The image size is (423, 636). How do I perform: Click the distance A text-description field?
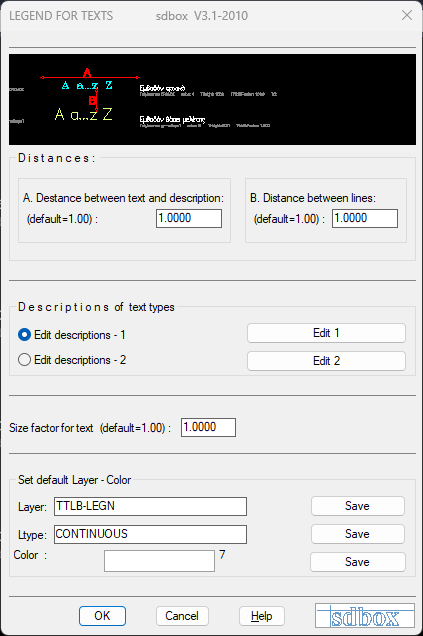point(189,218)
